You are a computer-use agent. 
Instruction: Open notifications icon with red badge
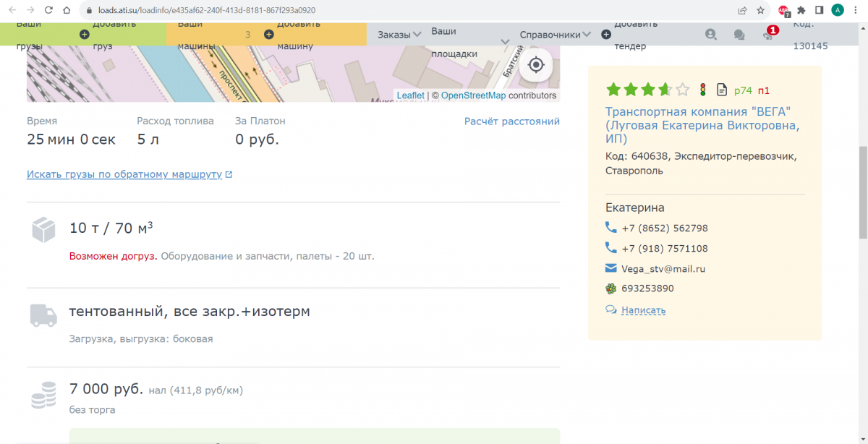(x=768, y=35)
